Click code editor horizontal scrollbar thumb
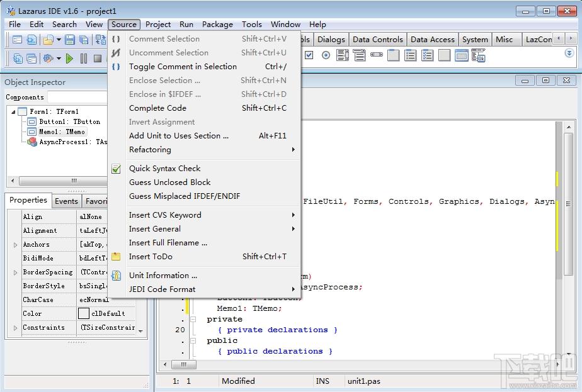Image resolution: width=582 pixels, height=392 pixels. pos(183,364)
